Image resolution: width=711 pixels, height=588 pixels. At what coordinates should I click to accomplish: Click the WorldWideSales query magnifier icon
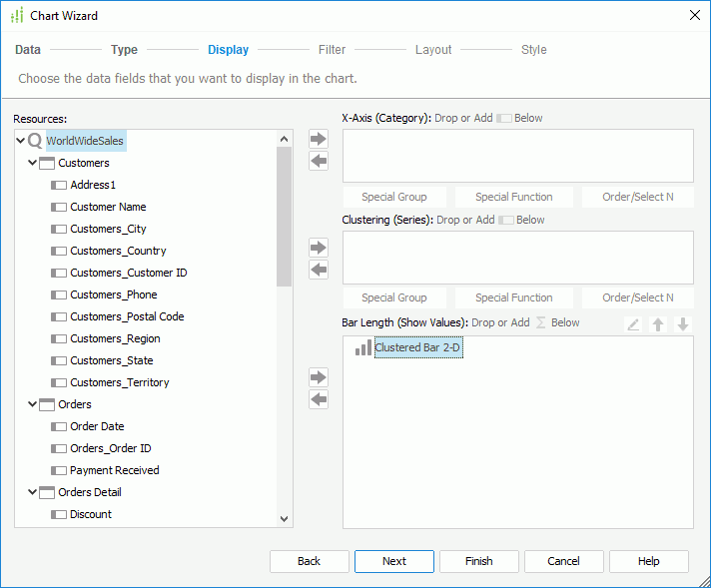pyautogui.click(x=35, y=141)
